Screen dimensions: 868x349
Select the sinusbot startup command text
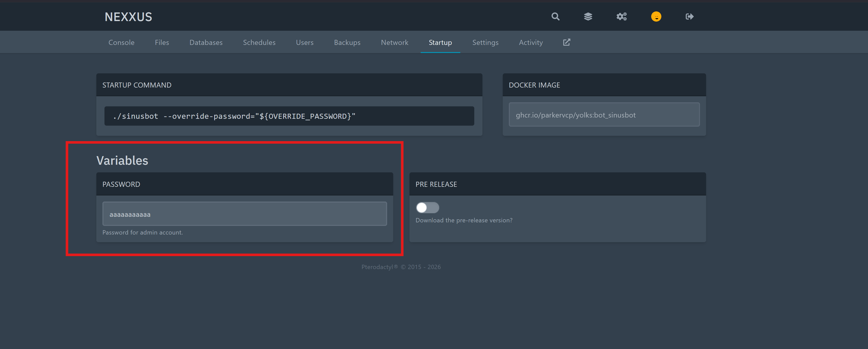(234, 116)
